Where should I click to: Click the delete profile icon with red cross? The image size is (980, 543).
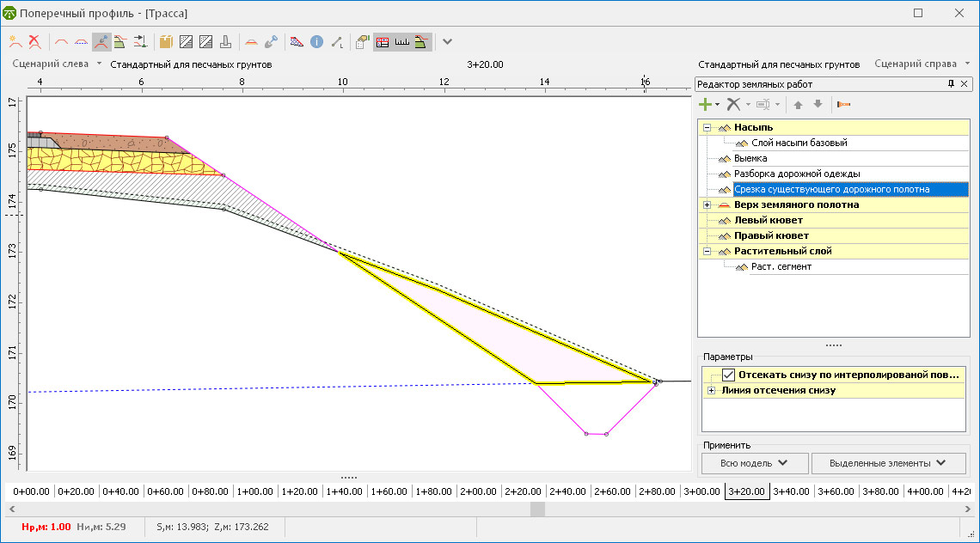tap(35, 42)
